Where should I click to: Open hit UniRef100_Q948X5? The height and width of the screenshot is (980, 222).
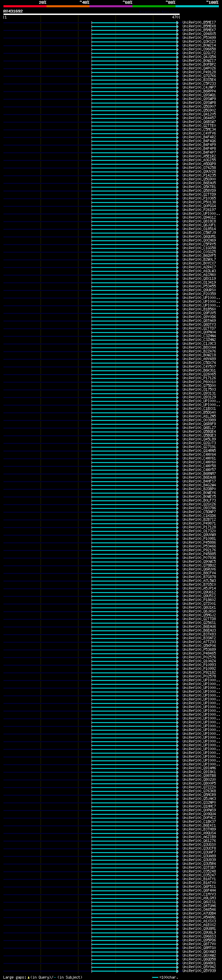click(199, 34)
